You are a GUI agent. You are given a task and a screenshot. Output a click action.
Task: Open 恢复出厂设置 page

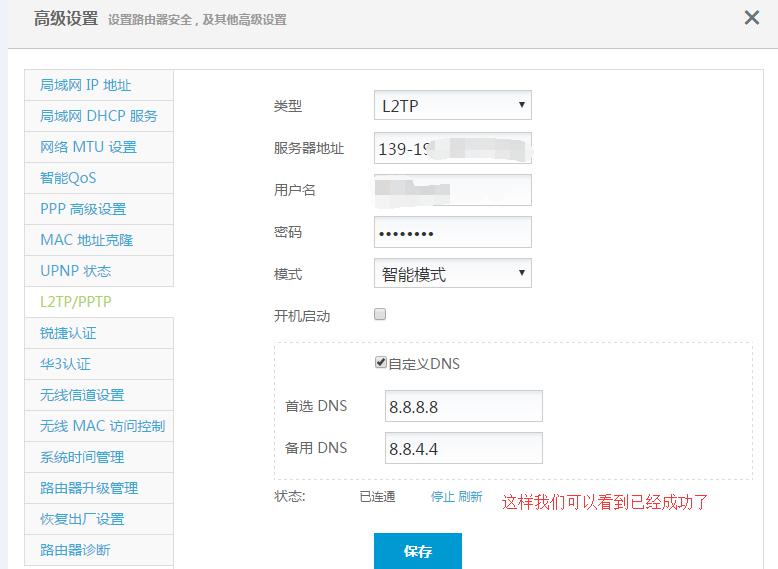(99, 519)
